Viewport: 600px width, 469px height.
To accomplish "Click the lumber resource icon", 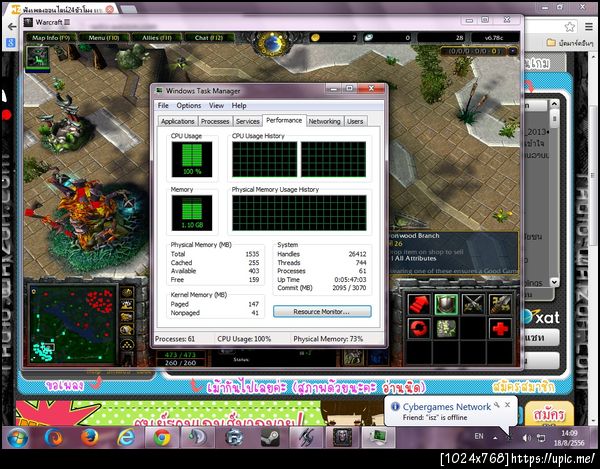I will click(369, 37).
